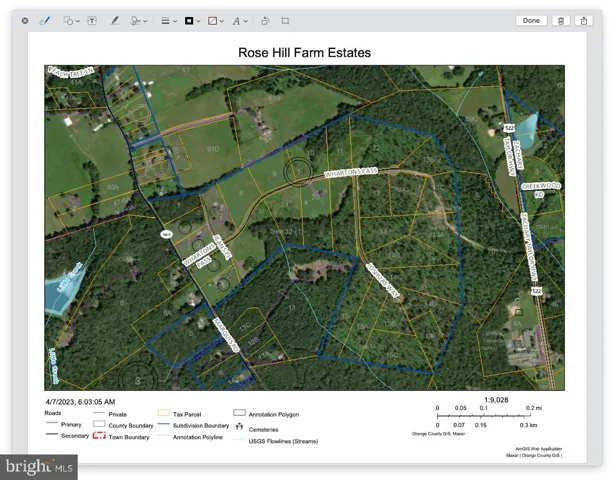
Task: Rotate the image with the rotate icon
Action: coord(265,20)
